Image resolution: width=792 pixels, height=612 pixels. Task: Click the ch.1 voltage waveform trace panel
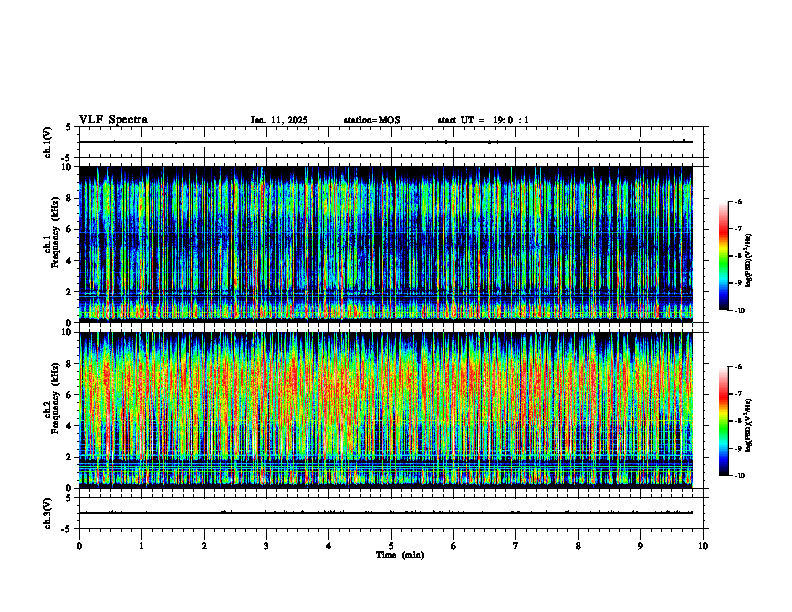coord(391,142)
